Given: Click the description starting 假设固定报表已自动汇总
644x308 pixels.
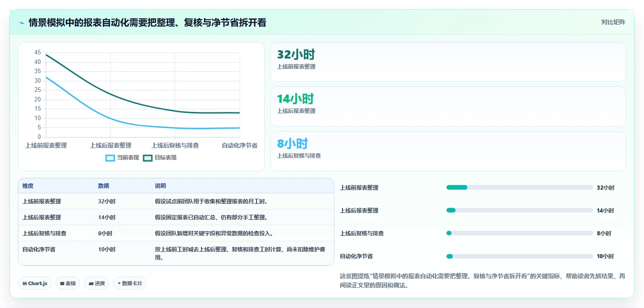Looking at the screenshot, I should tap(211, 217).
